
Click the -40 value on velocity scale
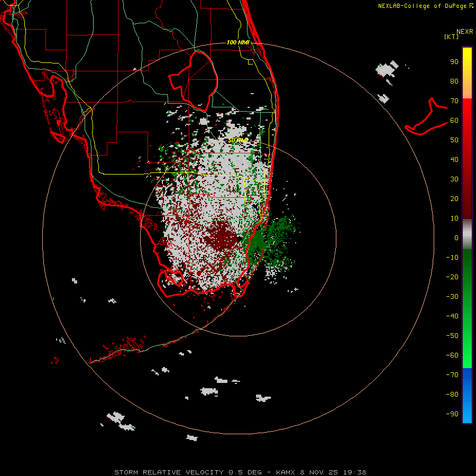pos(452,316)
